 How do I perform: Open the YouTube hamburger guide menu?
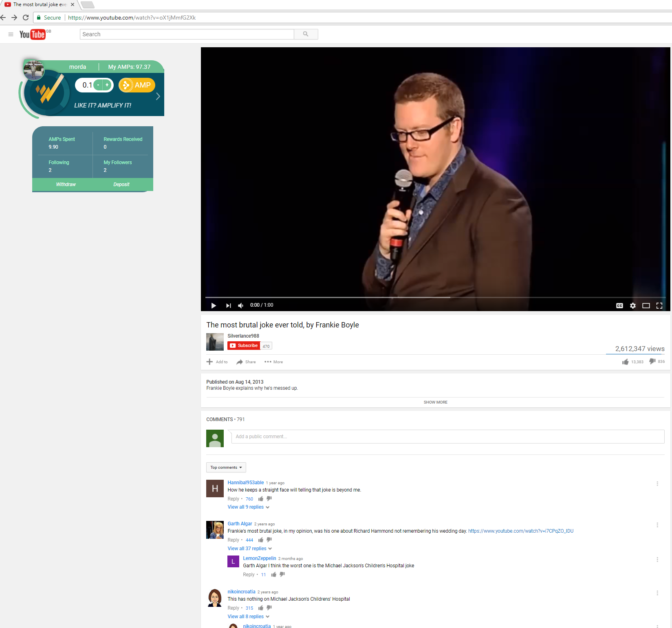(11, 34)
